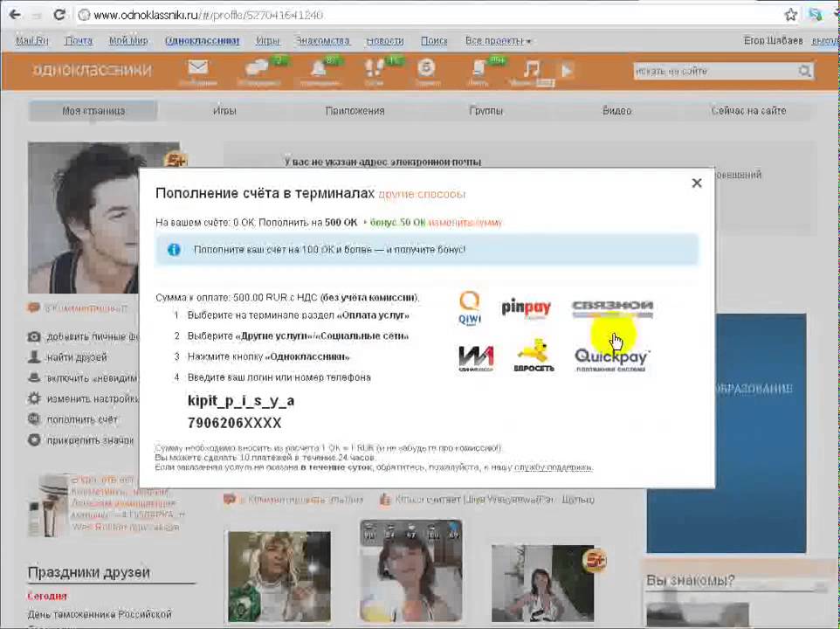Open the 'Приложения' tab

click(355, 111)
